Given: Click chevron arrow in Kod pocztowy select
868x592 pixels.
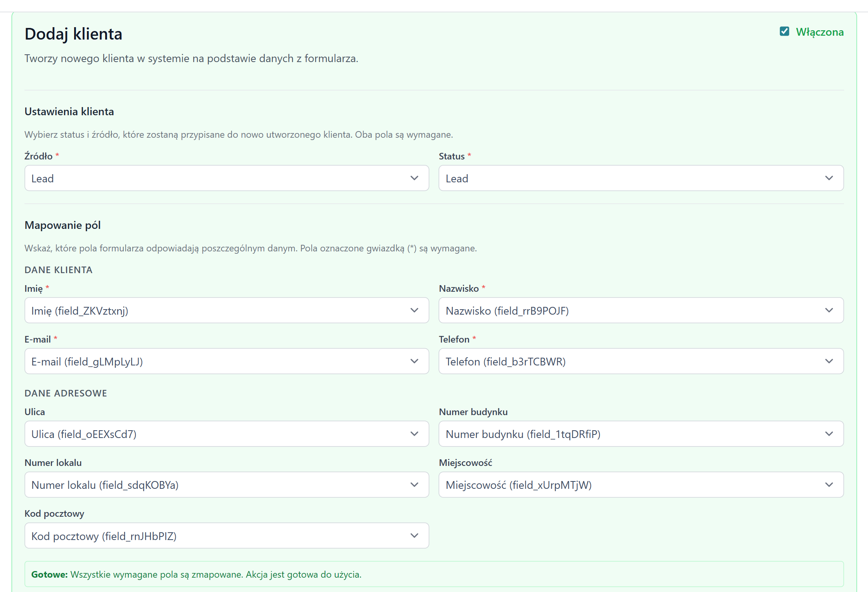Looking at the screenshot, I should click(x=414, y=536).
